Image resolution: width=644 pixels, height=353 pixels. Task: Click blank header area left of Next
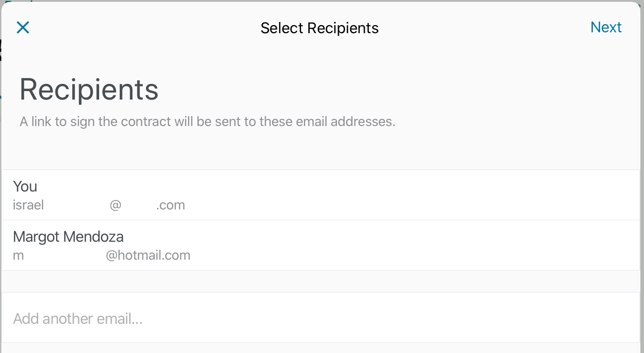point(494,28)
